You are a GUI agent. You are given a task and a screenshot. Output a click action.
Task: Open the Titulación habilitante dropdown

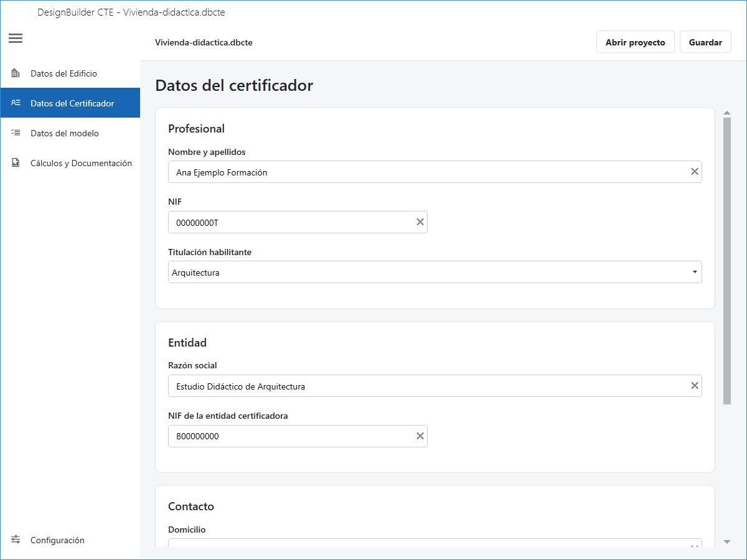point(435,272)
